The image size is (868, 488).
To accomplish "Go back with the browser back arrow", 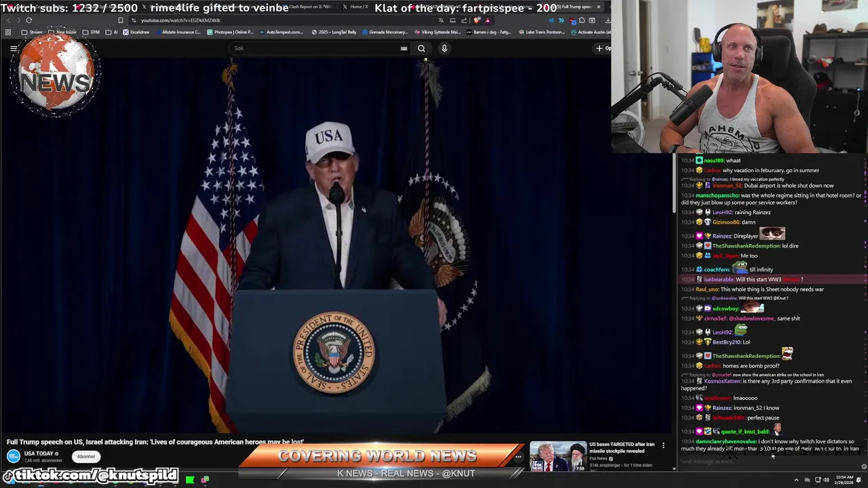I will [x=8, y=20].
